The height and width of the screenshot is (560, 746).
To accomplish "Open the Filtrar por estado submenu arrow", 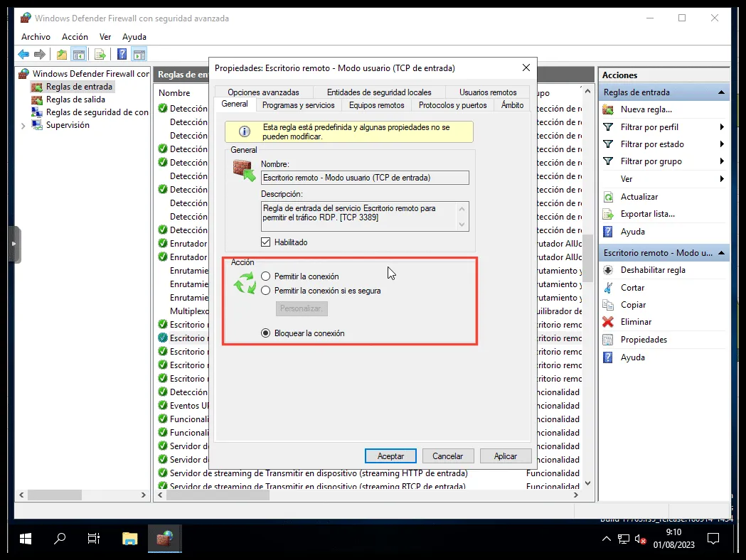I will (722, 144).
